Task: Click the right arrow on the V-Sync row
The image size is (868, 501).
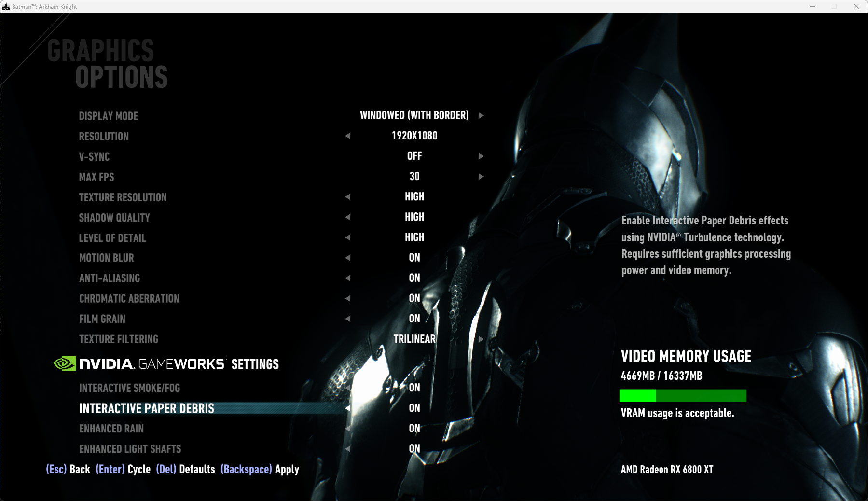Action: pos(481,156)
